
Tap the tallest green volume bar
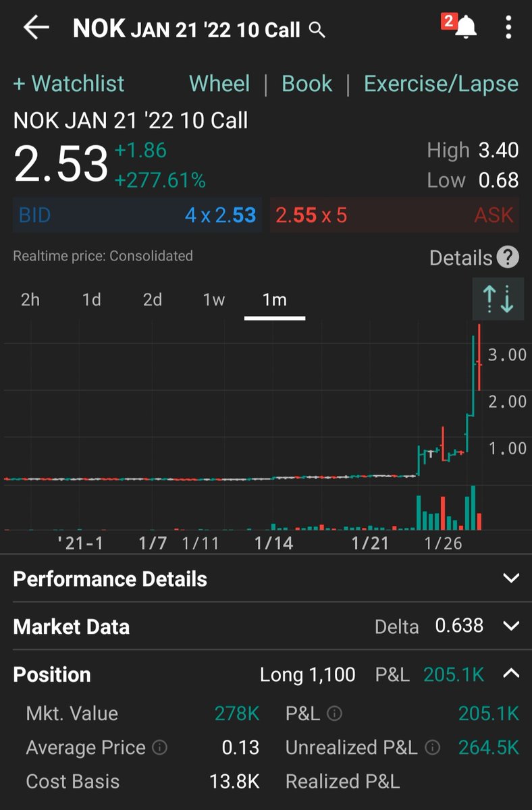473,508
